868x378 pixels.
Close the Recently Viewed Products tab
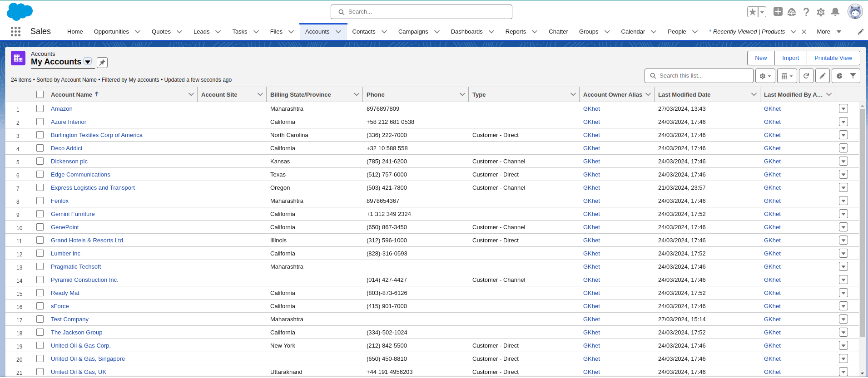[x=804, y=32]
